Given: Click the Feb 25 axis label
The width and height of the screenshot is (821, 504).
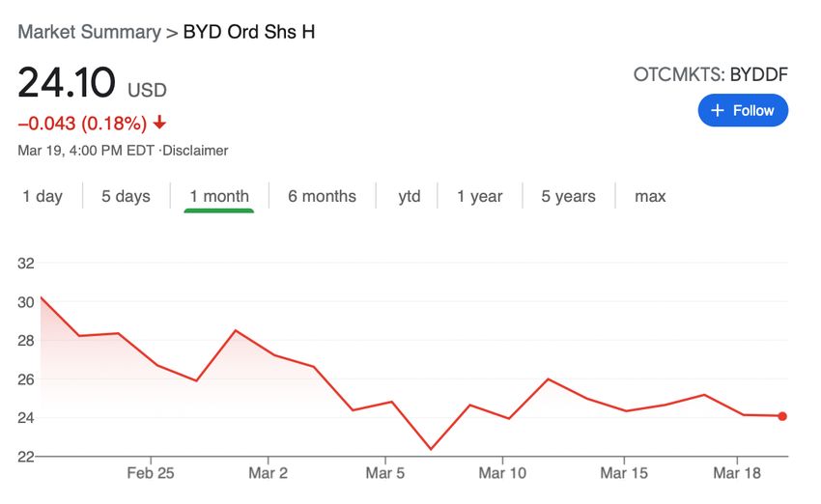Looking at the screenshot, I should point(151,473).
